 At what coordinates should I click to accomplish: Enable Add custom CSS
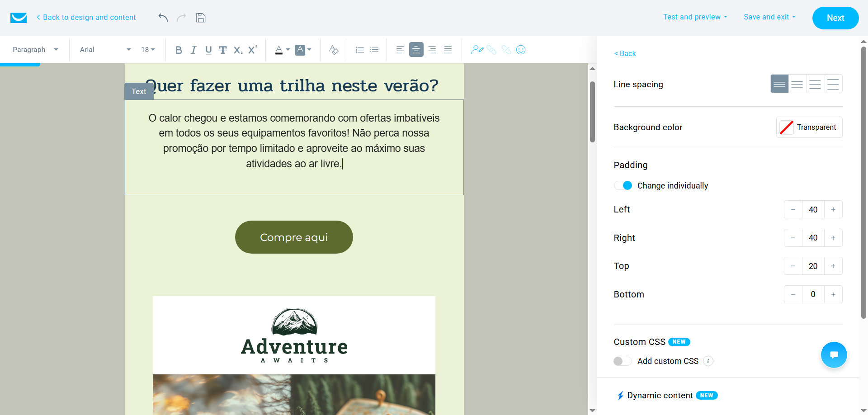(623, 361)
